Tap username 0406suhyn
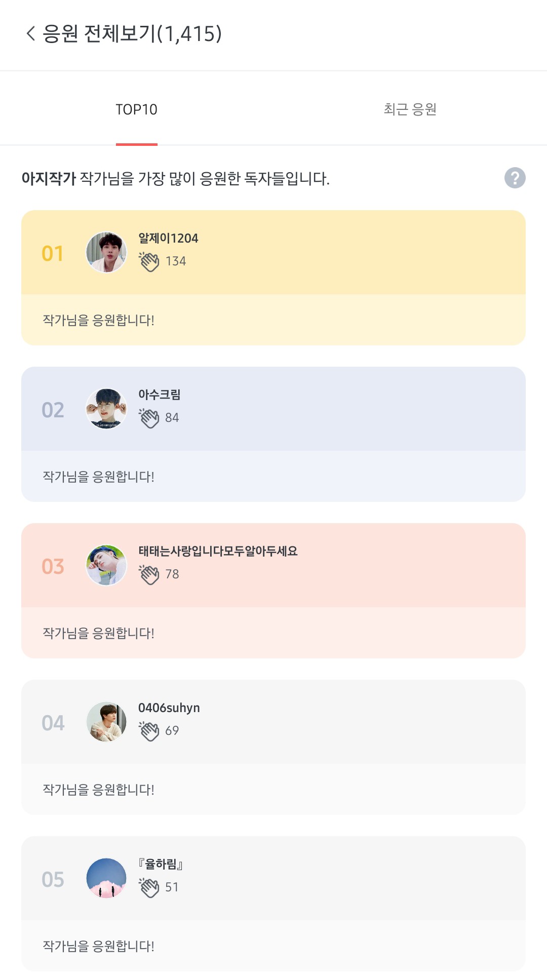 click(169, 708)
